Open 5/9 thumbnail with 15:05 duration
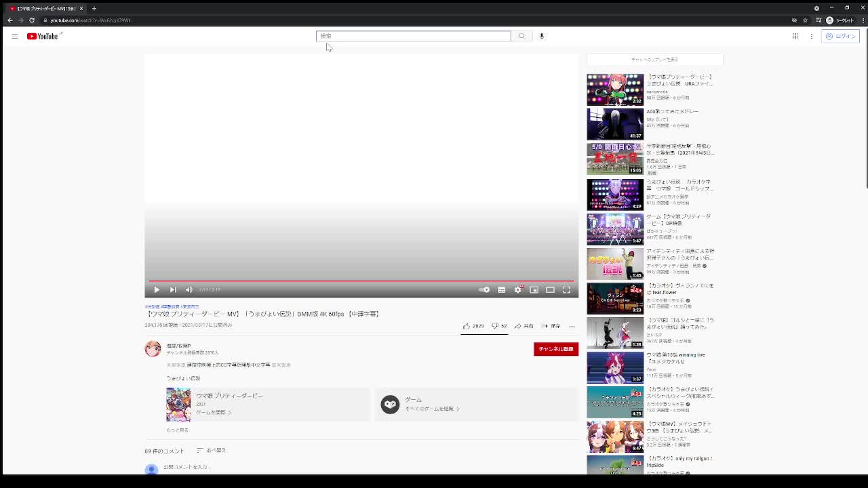The height and width of the screenshot is (488, 868). (615, 159)
